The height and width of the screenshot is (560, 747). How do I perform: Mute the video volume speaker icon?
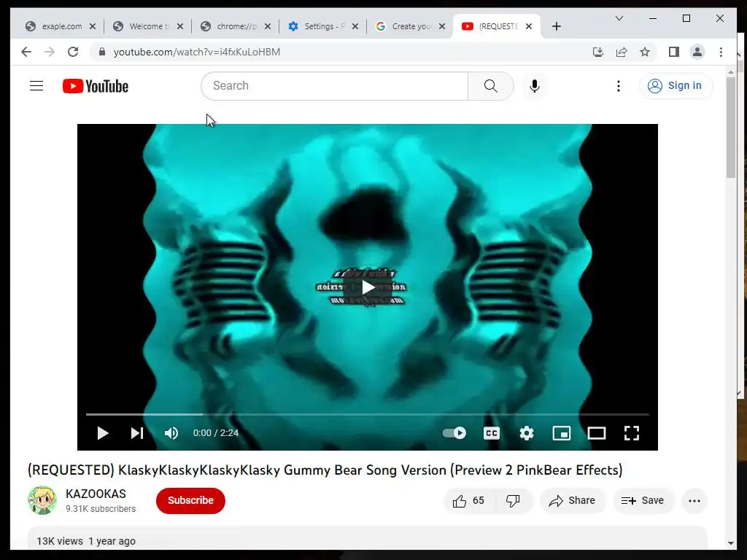coord(171,433)
